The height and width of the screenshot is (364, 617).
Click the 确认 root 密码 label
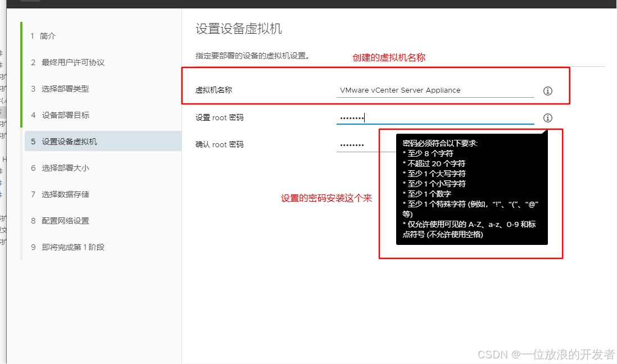tap(220, 144)
